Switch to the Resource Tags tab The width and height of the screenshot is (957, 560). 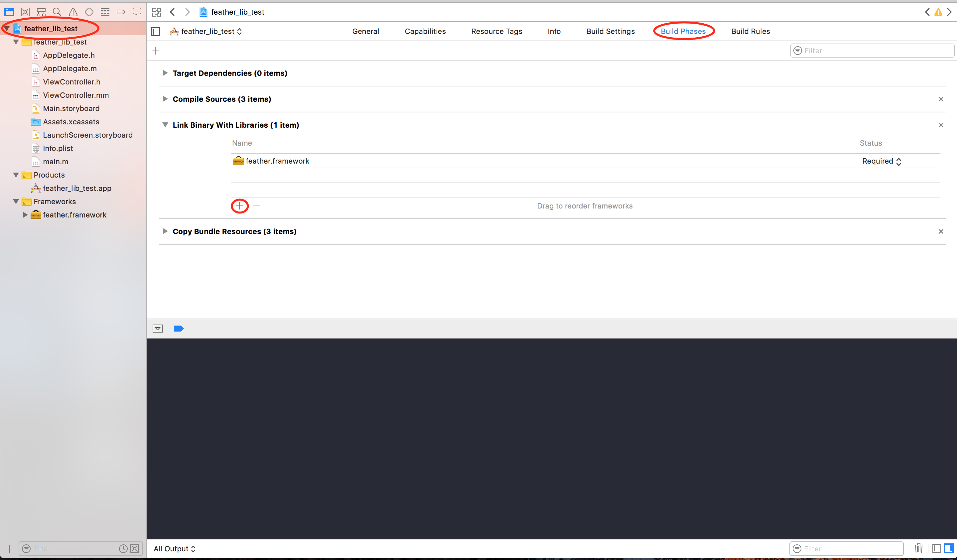pyautogui.click(x=496, y=32)
